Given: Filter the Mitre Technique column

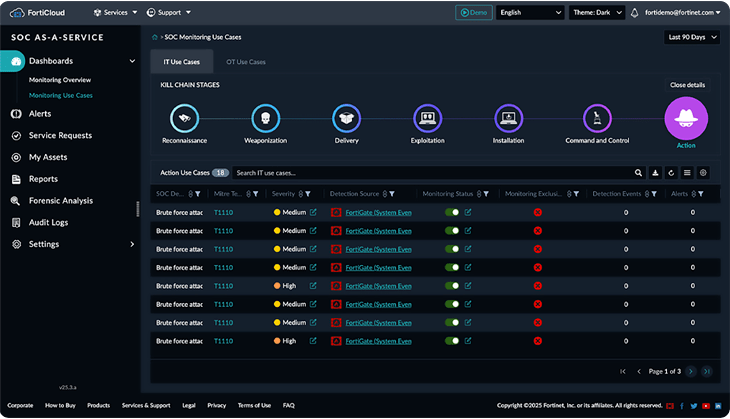Looking at the screenshot, I should pos(256,194).
